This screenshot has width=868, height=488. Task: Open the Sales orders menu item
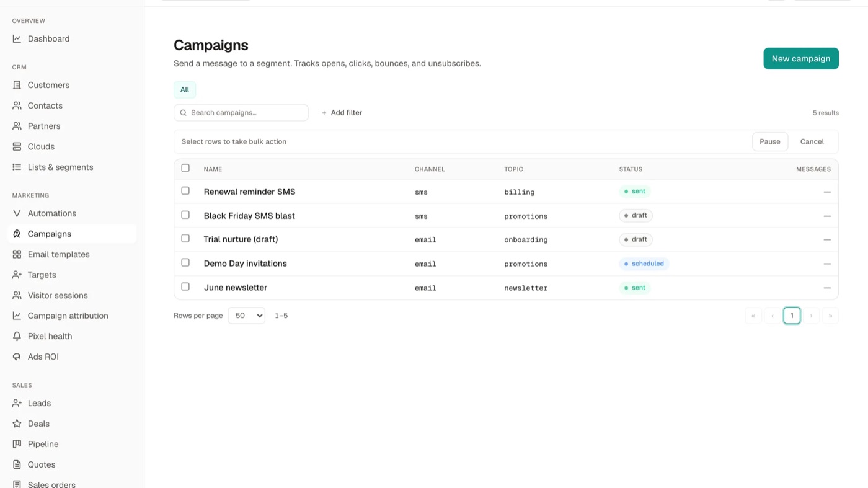[x=72, y=484]
